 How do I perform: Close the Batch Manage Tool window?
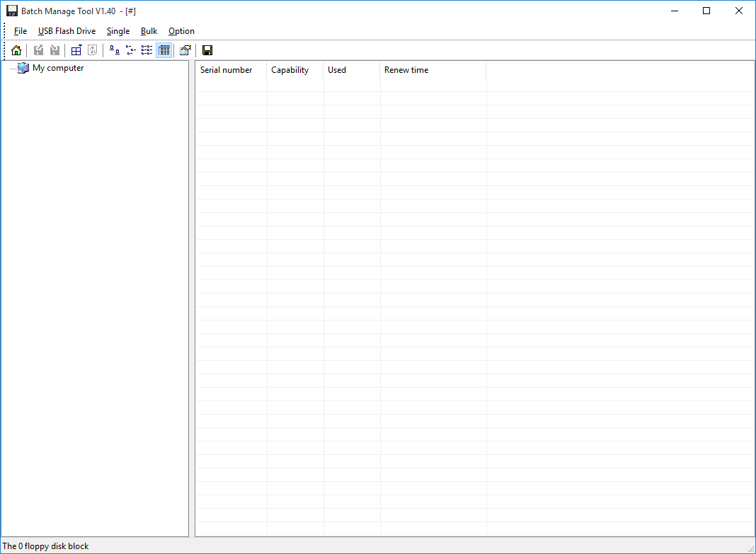738,11
